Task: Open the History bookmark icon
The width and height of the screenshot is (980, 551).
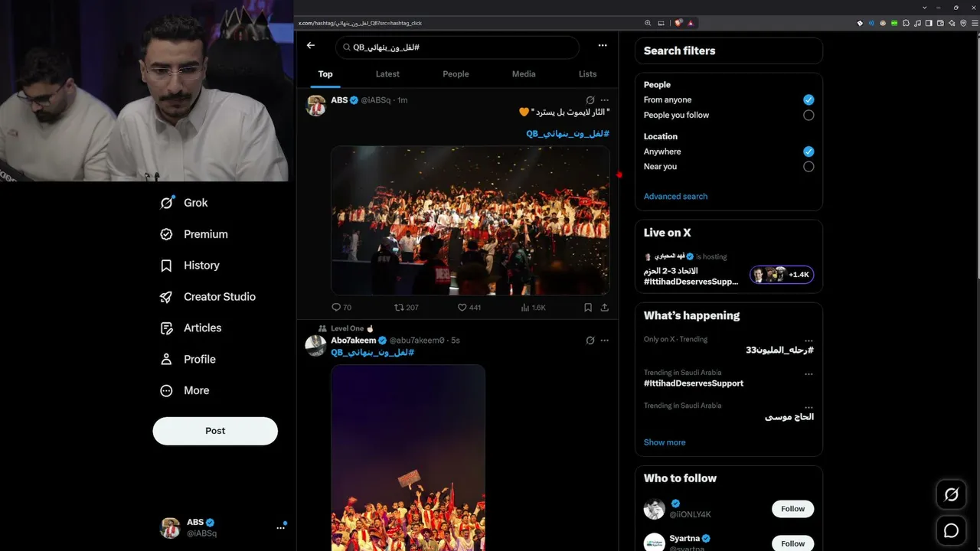Action: click(166, 266)
